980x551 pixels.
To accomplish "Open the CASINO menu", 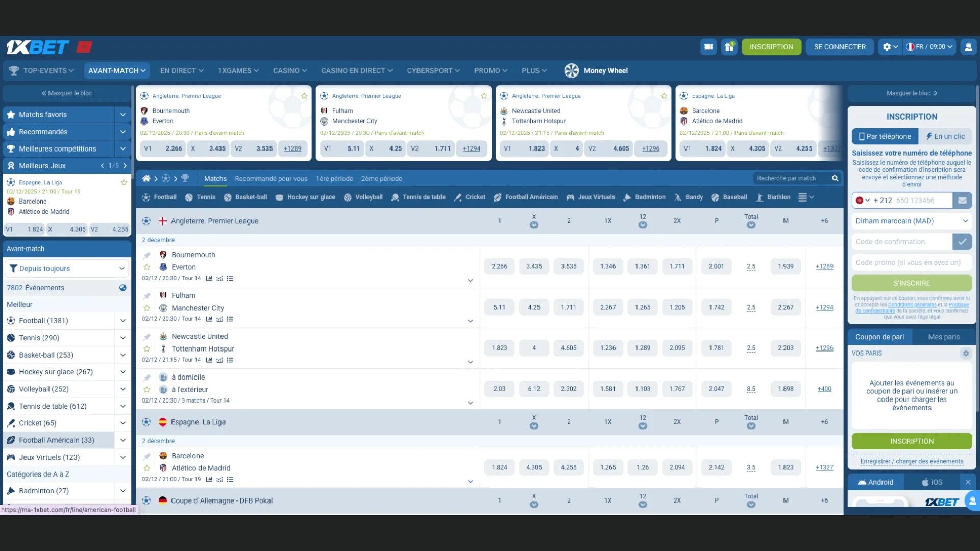I will click(289, 71).
